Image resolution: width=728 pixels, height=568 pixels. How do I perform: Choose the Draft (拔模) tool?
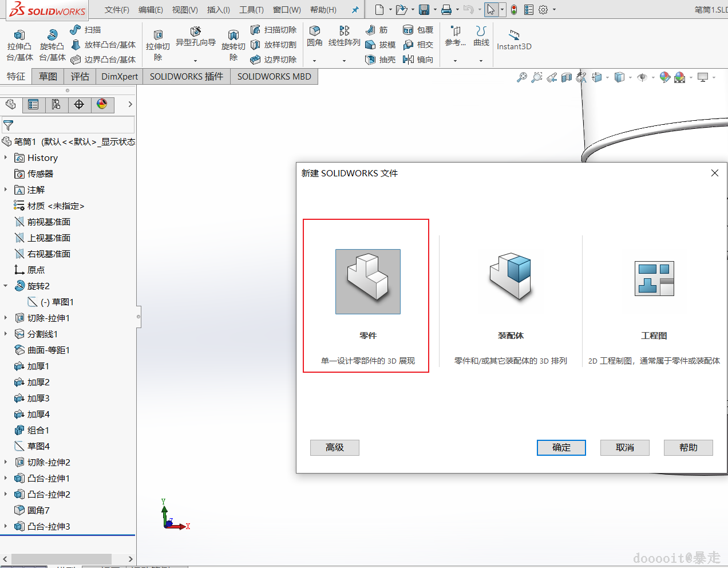click(381, 45)
